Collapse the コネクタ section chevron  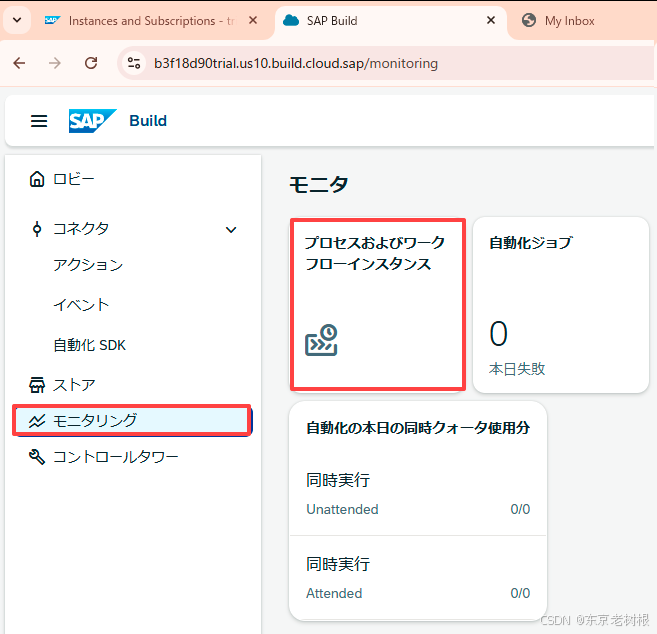click(231, 230)
